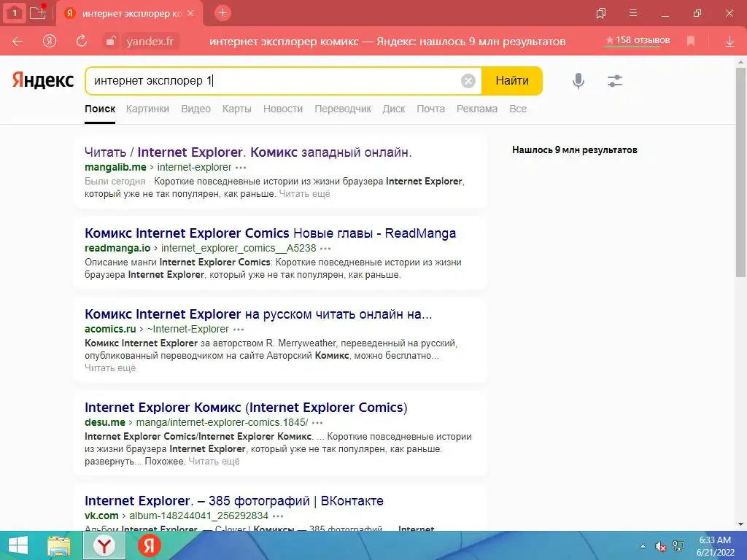Clear the search field with X icon

[468, 81]
